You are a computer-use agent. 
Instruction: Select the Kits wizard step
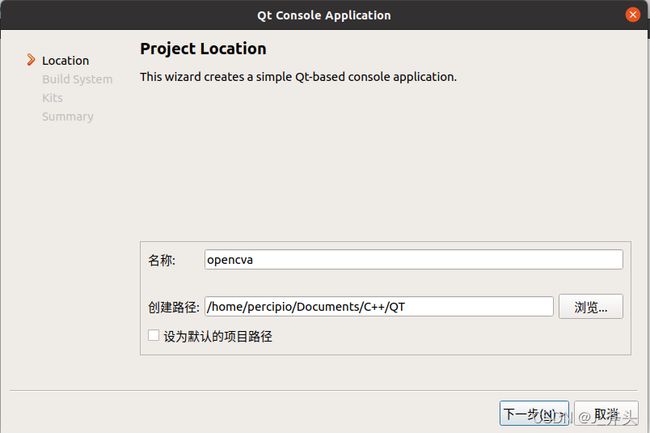[x=52, y=98]
